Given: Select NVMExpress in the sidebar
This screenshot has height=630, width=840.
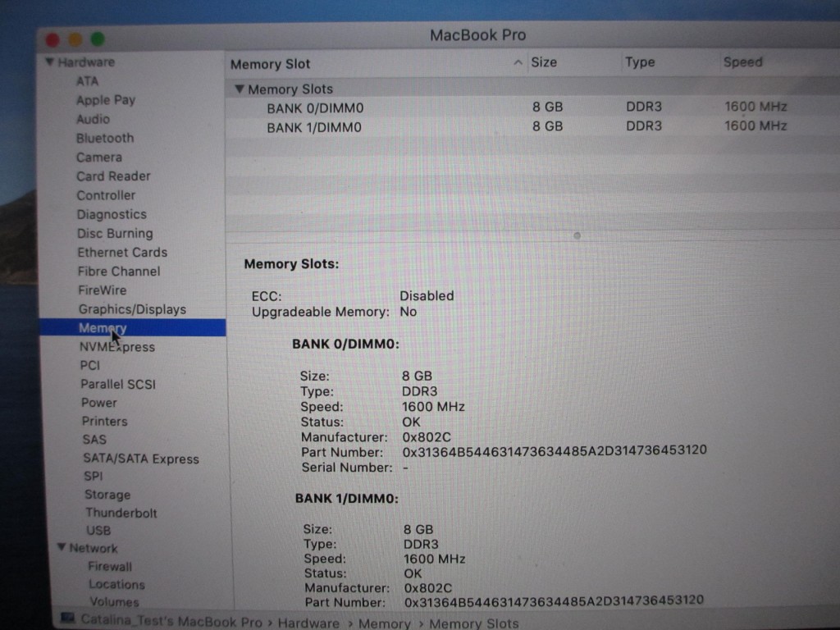Looking at the screenshot, I should (x=116, y=347).
